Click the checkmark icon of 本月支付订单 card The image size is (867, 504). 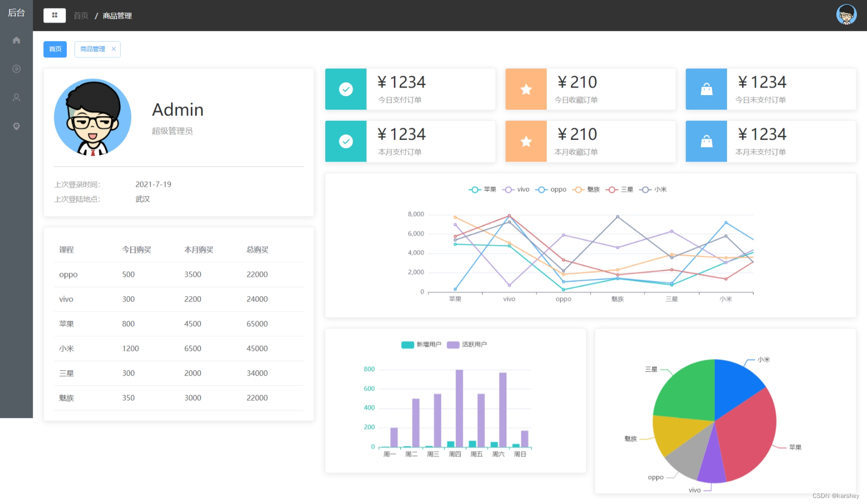click(x=346, y=141)
